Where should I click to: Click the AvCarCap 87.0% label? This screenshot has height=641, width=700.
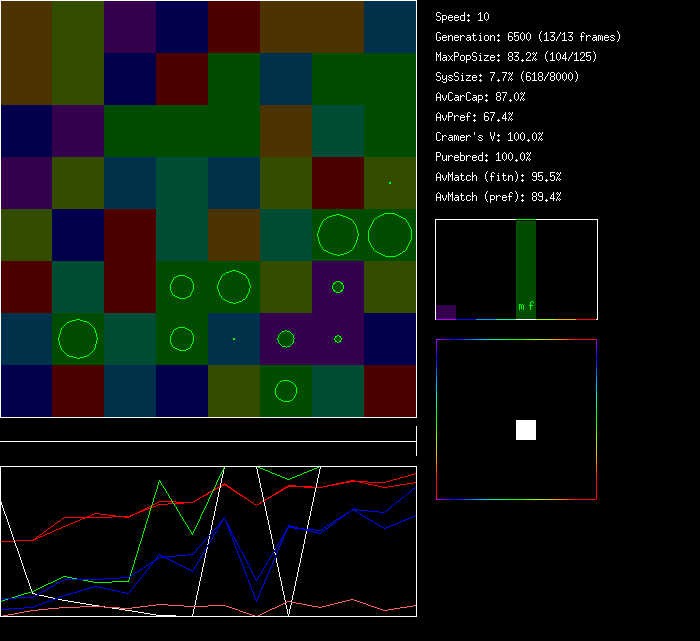coord(480,97)
